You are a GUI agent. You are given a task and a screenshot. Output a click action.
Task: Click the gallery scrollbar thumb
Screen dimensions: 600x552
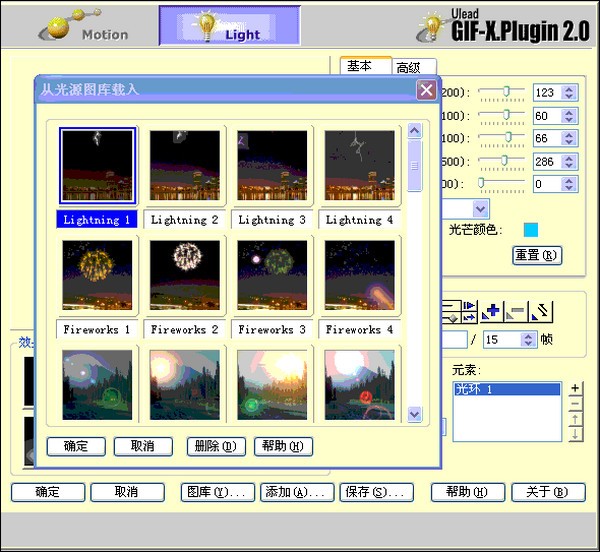(415, 166)
